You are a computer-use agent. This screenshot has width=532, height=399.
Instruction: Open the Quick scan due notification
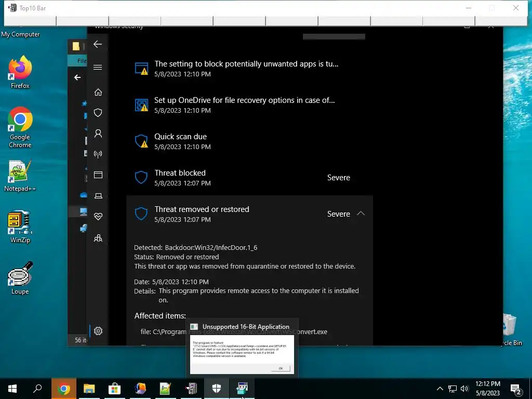[249, 141]
